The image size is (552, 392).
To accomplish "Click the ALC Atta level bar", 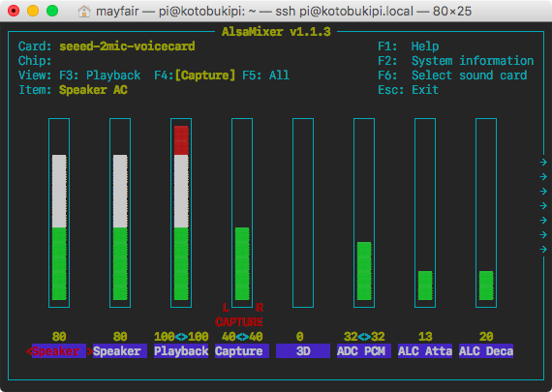I will point(425,213).
